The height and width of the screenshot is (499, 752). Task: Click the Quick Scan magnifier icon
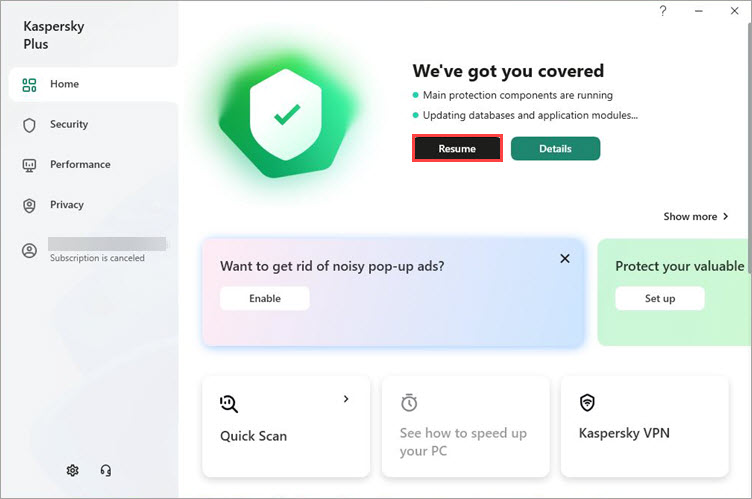(x=229, y=404)
